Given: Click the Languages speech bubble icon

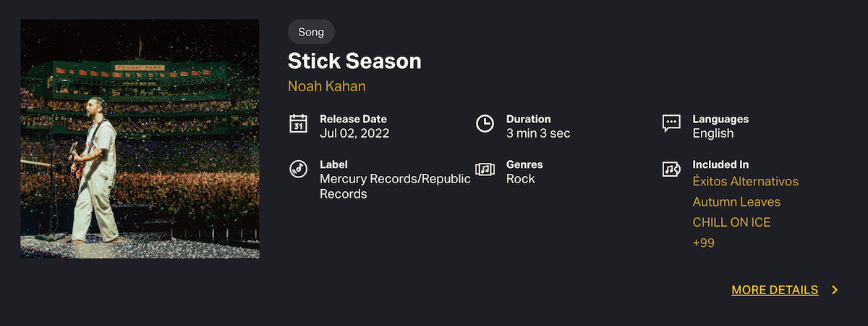Looking at the screenshot, I should [x=671, y=123].
